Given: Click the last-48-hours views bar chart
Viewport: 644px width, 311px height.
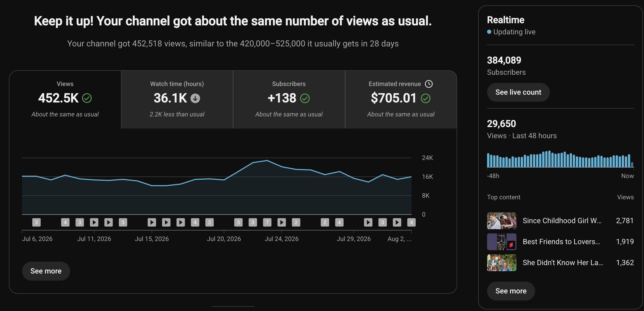Looking at the screenshot, I should coord(560,159).
